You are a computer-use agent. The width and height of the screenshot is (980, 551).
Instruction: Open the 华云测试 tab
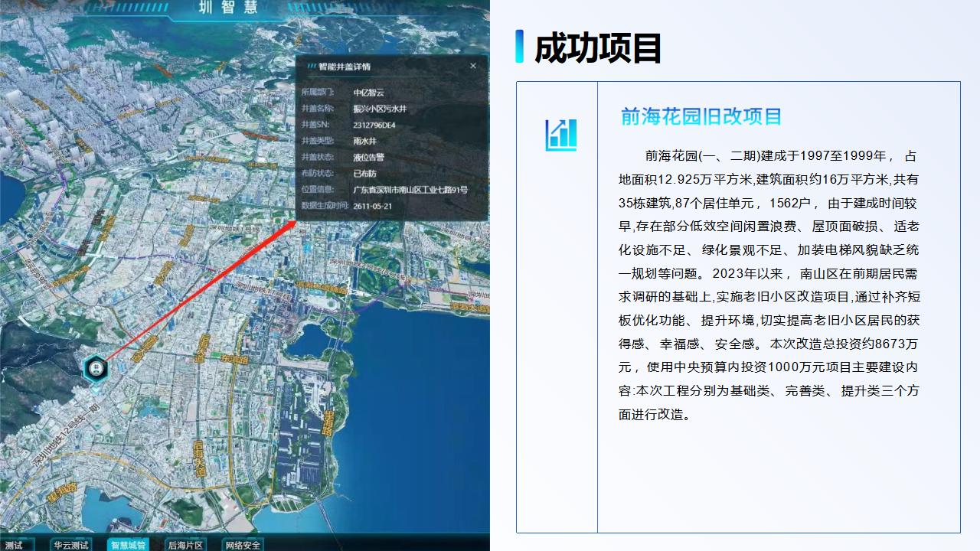tap(71, 545)
